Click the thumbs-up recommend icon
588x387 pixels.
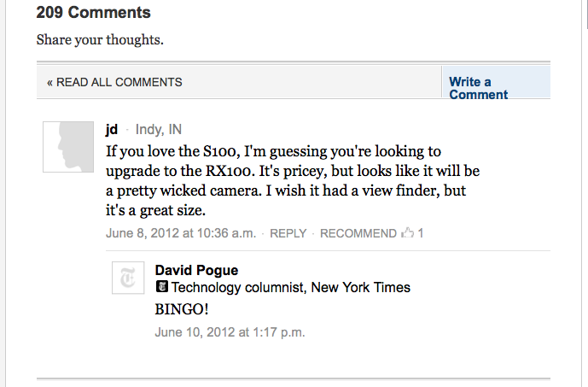click(408, 232)
